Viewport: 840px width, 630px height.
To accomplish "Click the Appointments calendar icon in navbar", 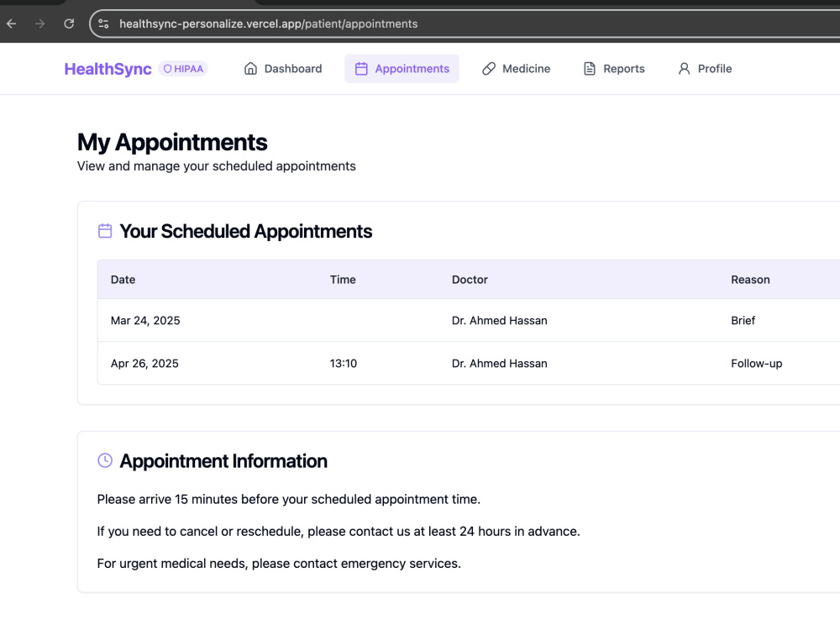I will tap(361, 69).
